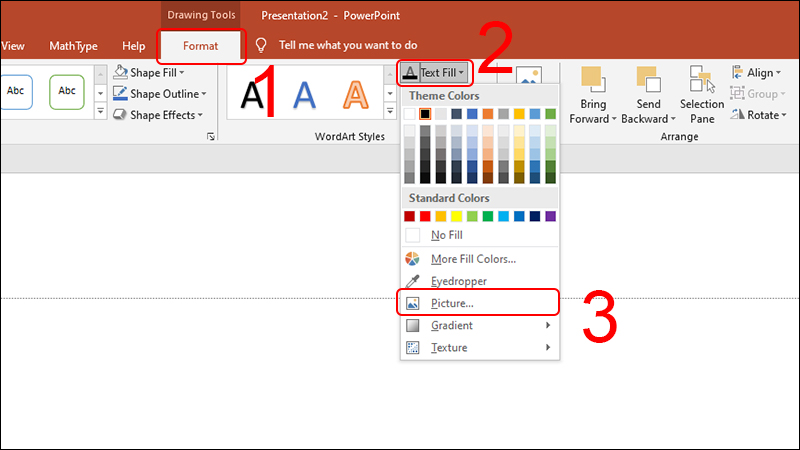Select the blue outlined Abc shape style
Image resolution: width=800 pixels, height=450 pixels.
(x=16, y=92)
